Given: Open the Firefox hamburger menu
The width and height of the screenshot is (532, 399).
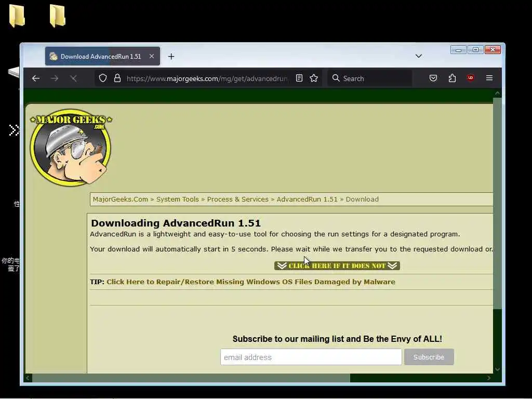Looking at the screenshot, I should [489, 78].
